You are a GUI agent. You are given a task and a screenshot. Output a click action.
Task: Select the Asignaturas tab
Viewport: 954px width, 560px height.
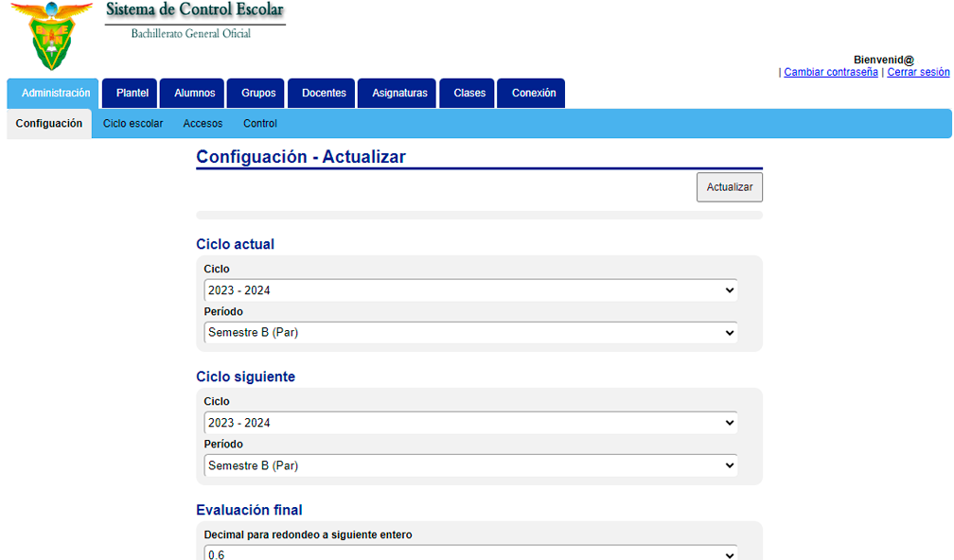[x=397, y=93]
